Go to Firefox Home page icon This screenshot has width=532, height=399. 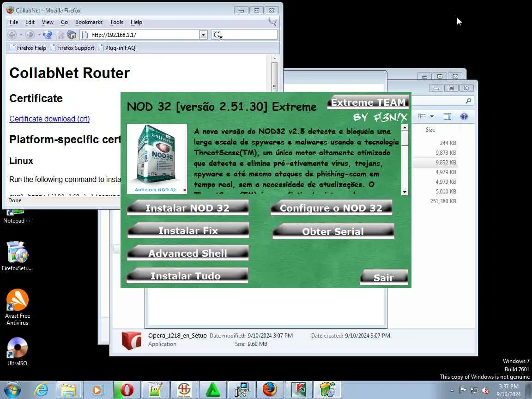point(71,35)
